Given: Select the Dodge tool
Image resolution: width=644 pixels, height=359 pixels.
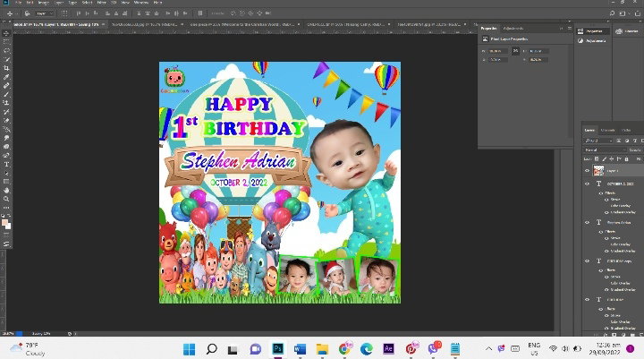Looking at the screenshot, I should tap(6, 147).
